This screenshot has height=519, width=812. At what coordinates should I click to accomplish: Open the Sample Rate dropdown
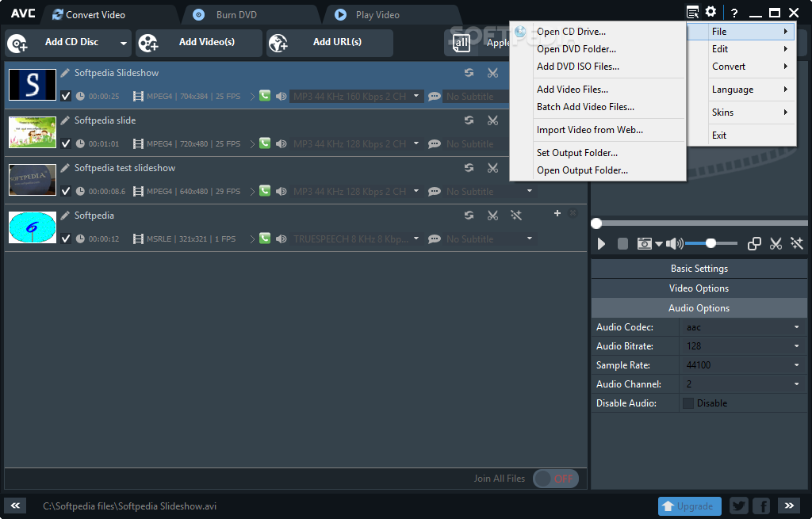796,365
